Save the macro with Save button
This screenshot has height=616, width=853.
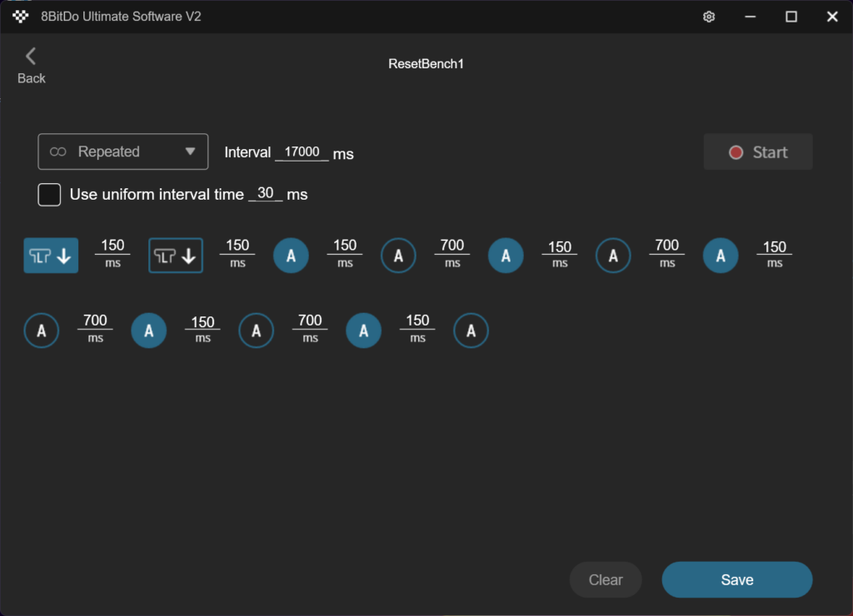pyautogui.click(x=736, y=580)
